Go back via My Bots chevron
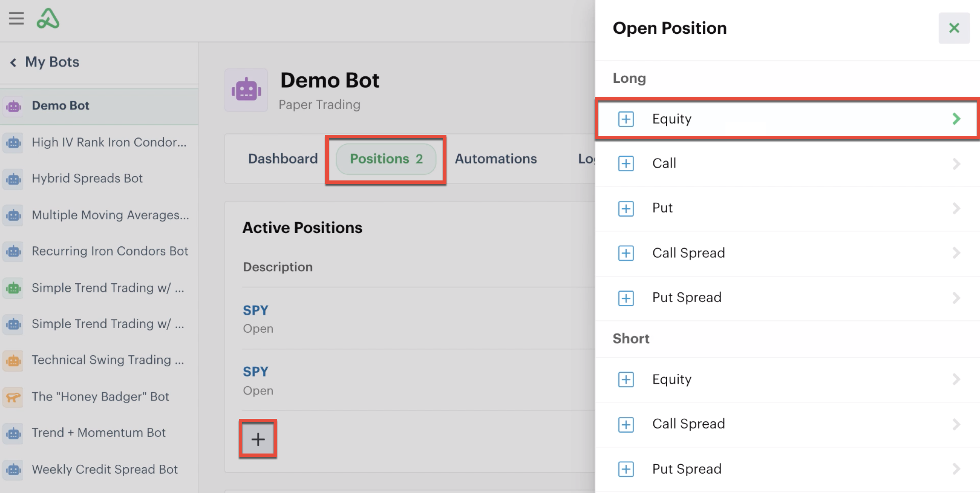The image size is (980, 493). coord(13,62)
